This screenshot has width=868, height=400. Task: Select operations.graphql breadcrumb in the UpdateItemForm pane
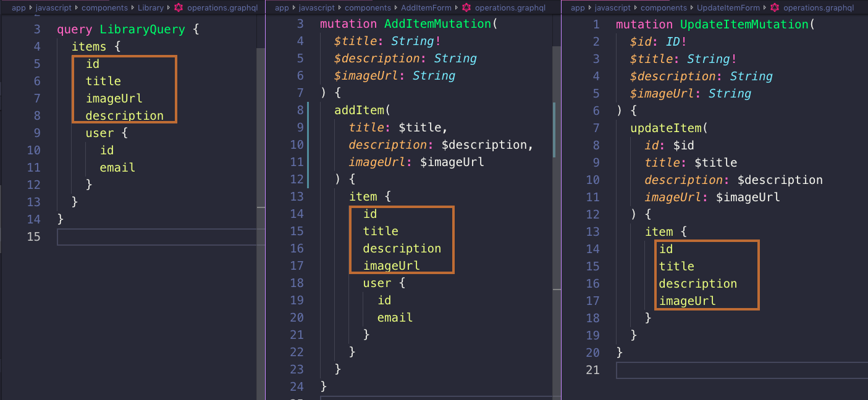tap(819, 8)
